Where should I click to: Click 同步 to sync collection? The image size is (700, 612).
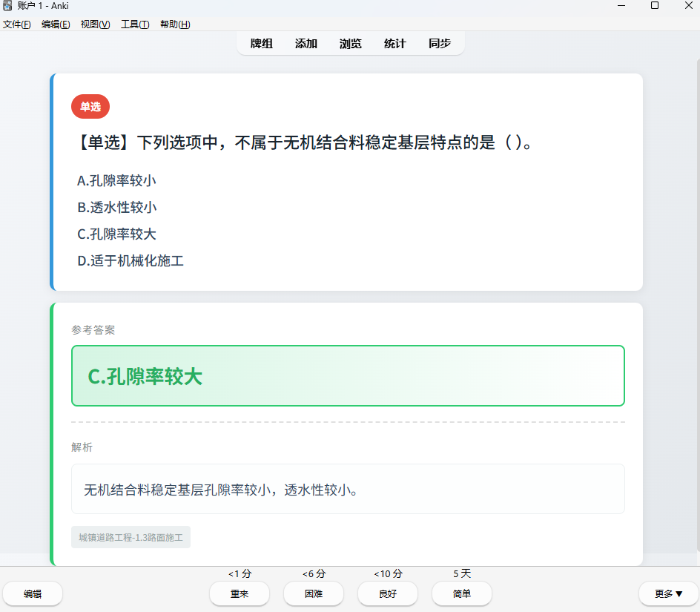[x=440, y=43]
